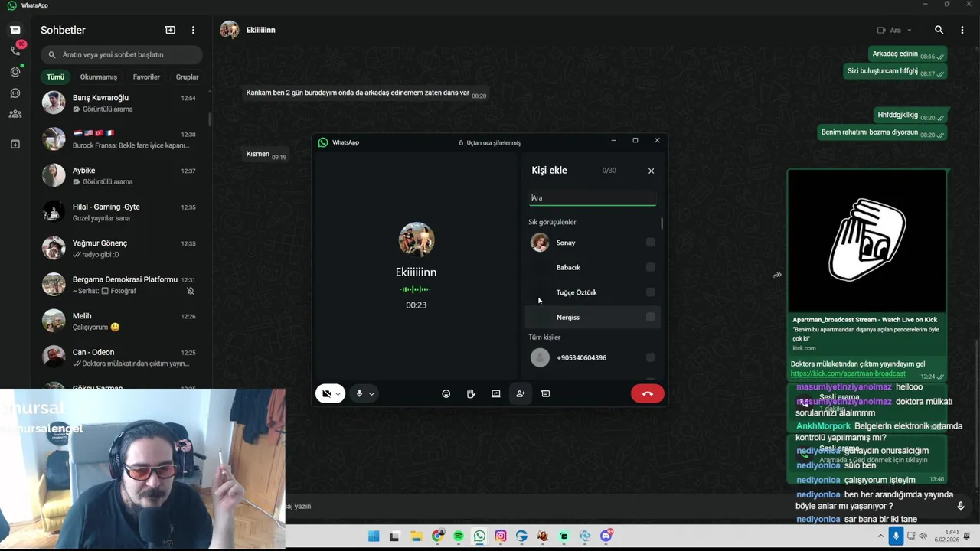This screenshot has width=980, height=551.
Task: Check the box next to Babacık
Action: tap(650, 267)
